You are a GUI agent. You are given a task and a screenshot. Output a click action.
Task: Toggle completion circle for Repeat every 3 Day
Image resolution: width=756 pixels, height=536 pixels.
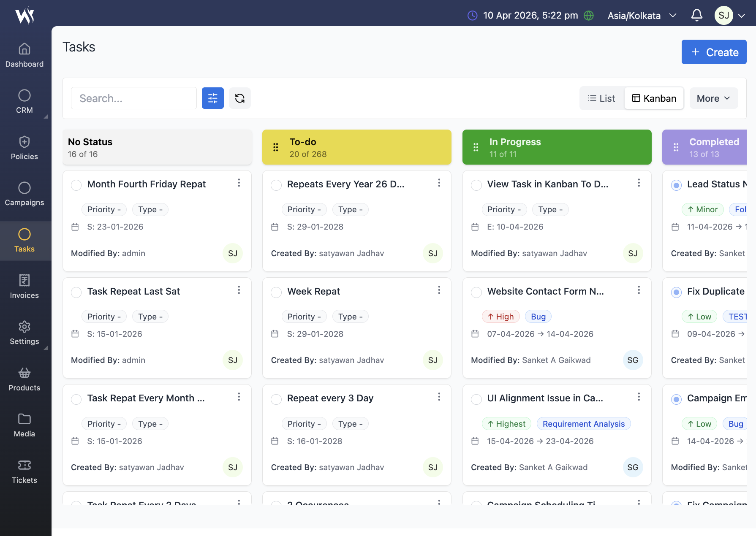tap(276, 399)
